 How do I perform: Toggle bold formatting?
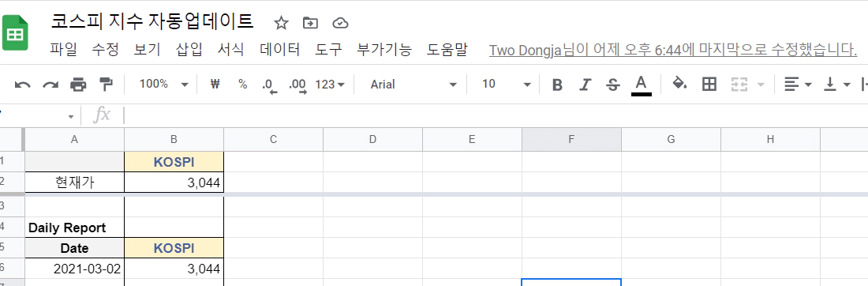pos(557,85)
